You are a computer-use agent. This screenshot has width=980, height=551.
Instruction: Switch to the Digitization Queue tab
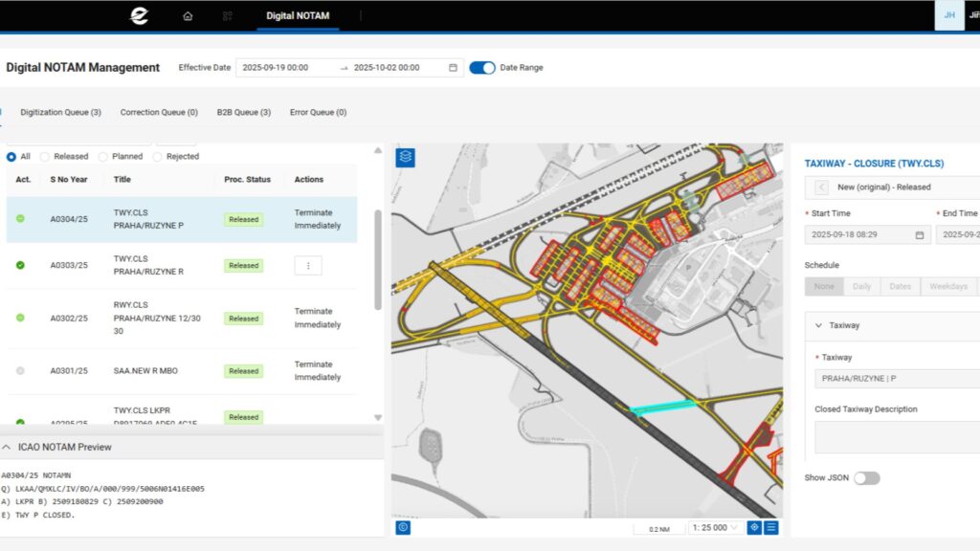coord(60,112)
